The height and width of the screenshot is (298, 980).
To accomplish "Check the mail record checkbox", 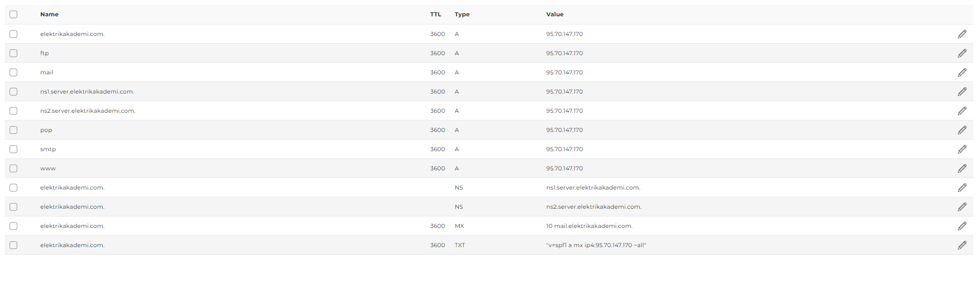I will tap(13, 72).
